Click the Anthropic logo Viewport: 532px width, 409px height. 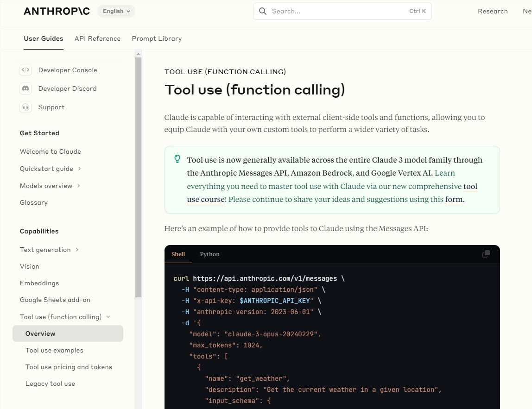(57, 11)
